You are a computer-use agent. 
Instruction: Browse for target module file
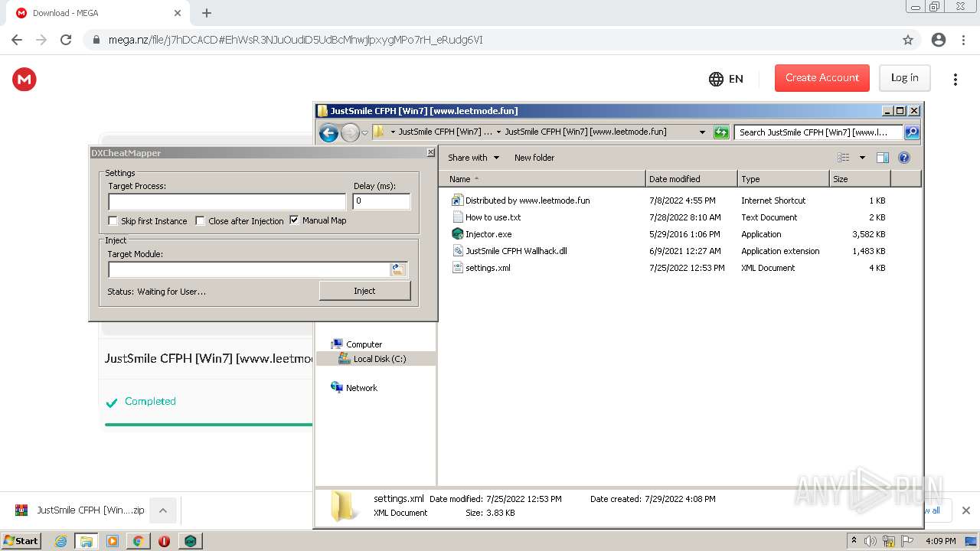tap(397, 269)
